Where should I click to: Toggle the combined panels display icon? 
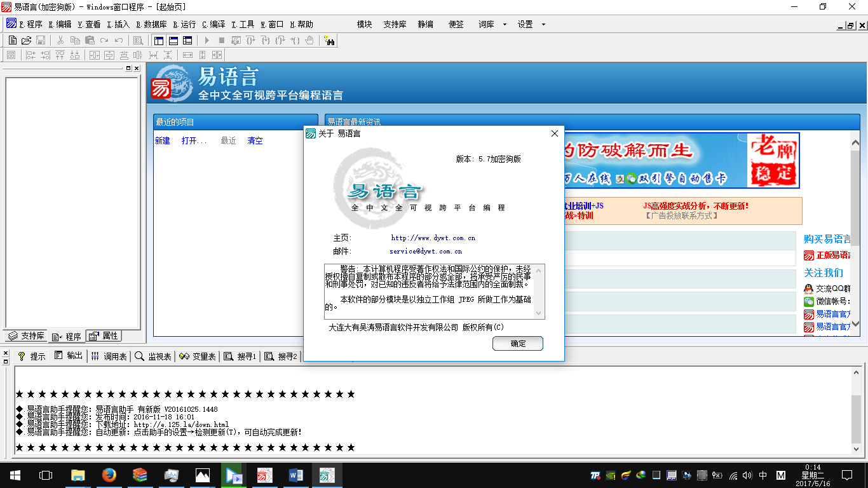coord(187,40)
